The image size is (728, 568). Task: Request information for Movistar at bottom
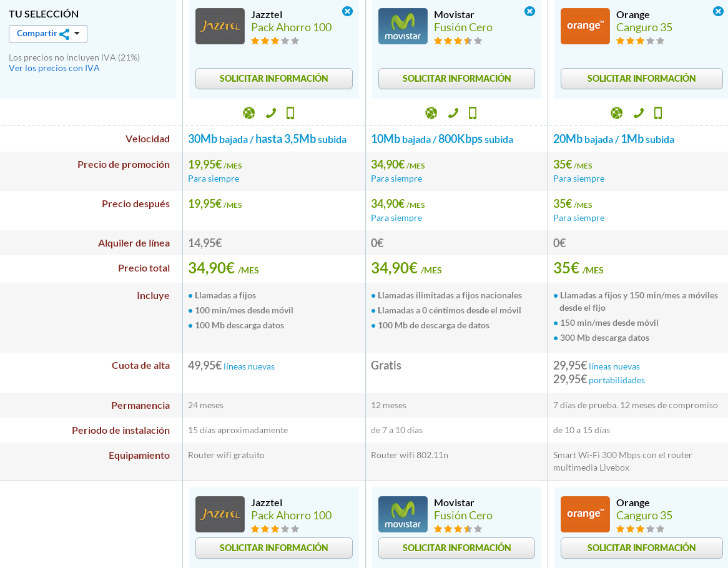pyautogui.click(x=456, y=548)
